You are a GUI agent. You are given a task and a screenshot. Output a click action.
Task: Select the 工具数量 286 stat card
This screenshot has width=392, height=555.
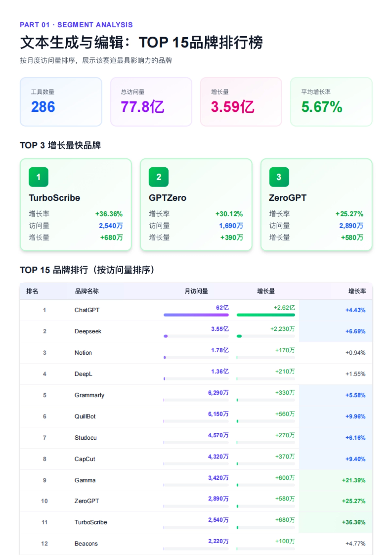(x=61, y=102)
